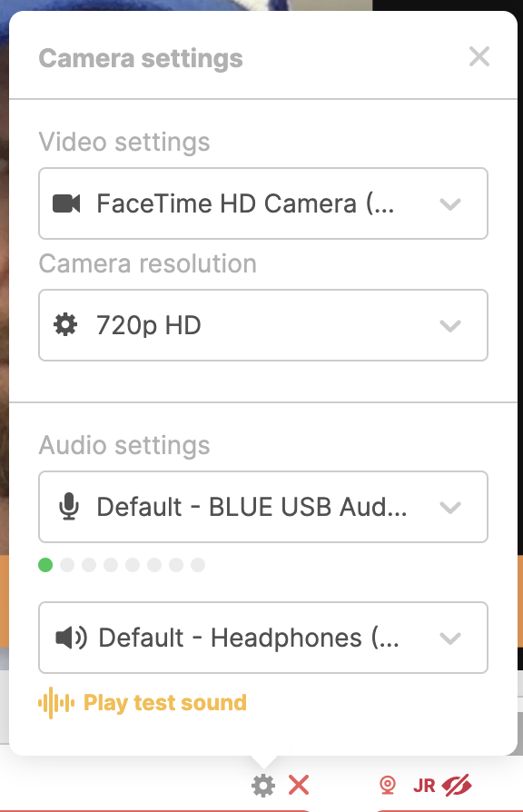Expand the 720p HD resolution chevron
Image resolution: width=523 pixels, height=812 pixels.
(x=450, y=326)
